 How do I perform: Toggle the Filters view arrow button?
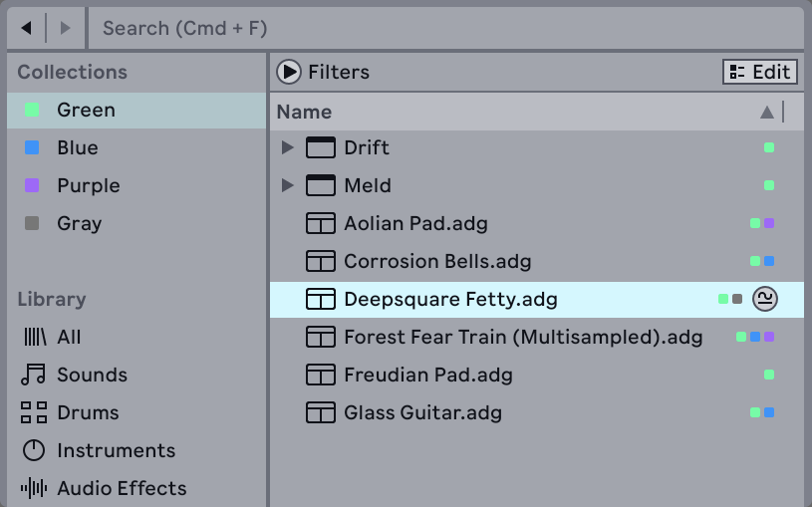pos(289,72)
